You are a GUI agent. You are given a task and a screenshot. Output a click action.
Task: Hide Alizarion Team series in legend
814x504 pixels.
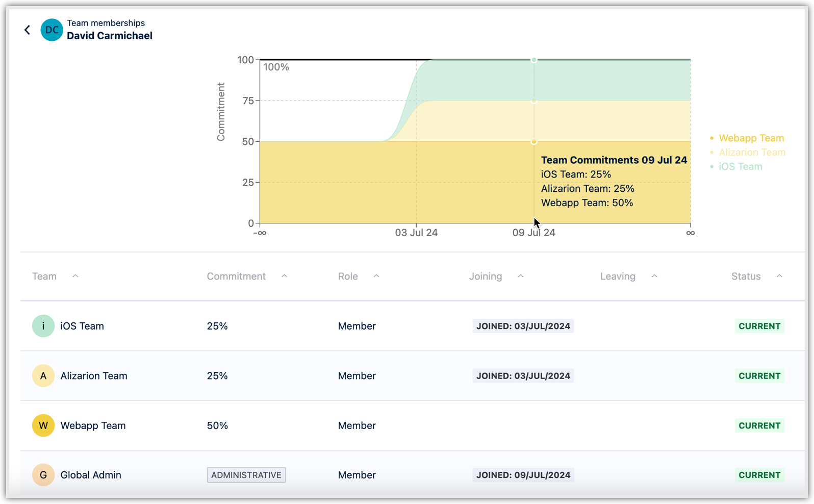pos(752,153)
